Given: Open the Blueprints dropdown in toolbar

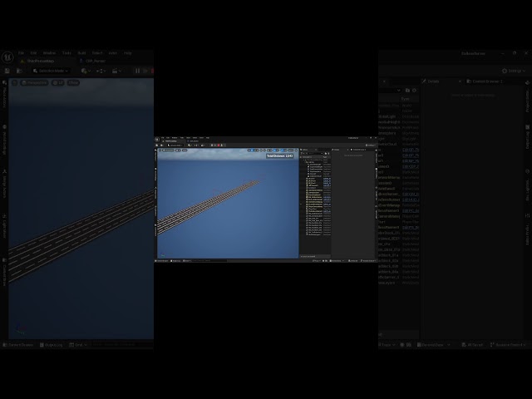Looking at the screenshot, I should point(101,71).
